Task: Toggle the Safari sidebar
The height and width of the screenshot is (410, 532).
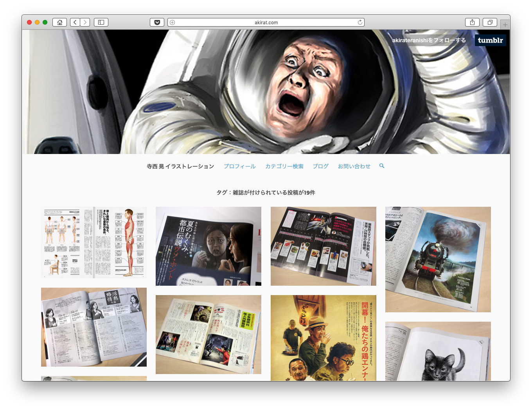Action: 101,22
